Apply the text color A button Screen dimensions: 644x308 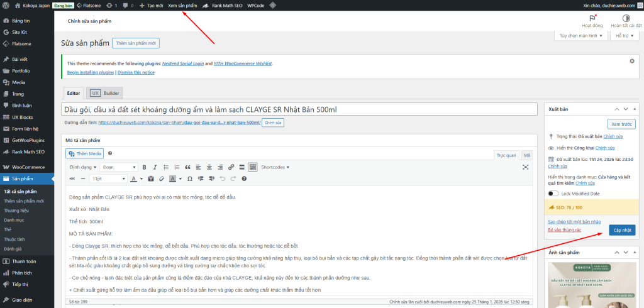click(x=133, y=179)
